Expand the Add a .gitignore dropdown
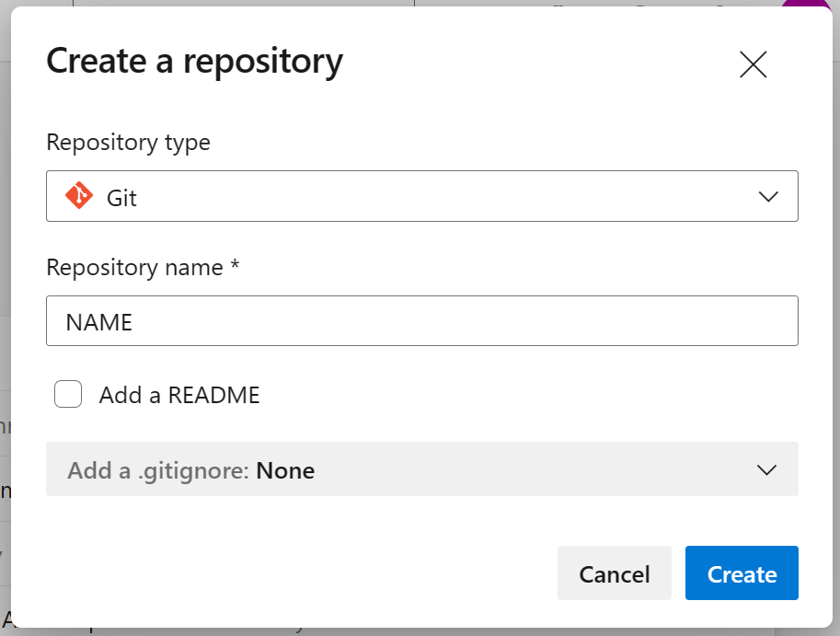 (x=421, y=469)
